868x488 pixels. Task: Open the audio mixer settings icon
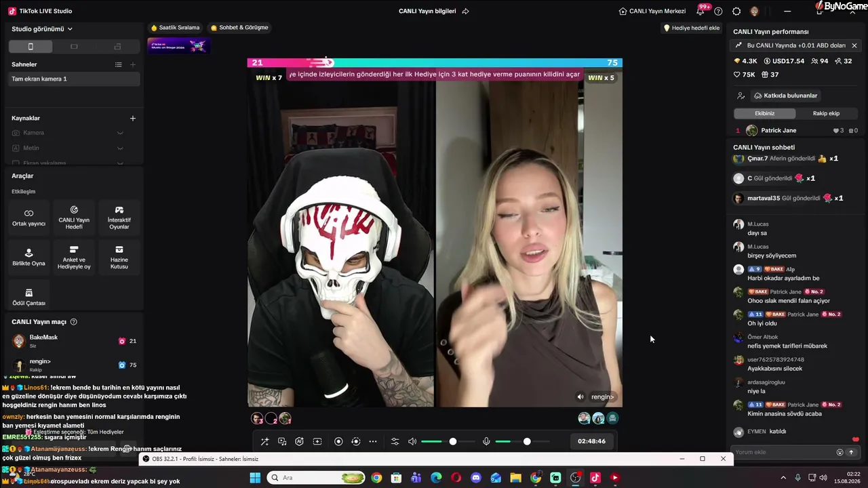point(395,442)
